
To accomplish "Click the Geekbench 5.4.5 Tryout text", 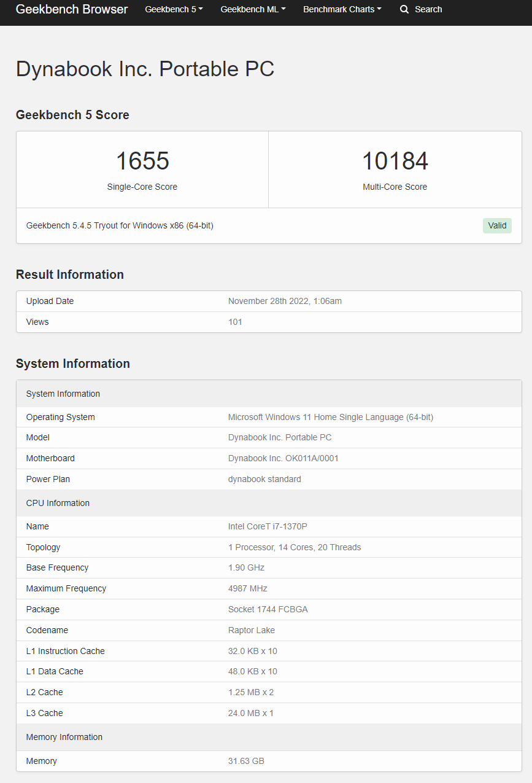I will click(120, 225).
